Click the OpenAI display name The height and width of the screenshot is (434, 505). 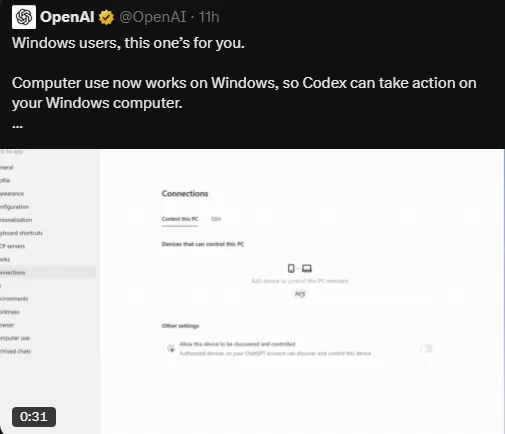(x=67, y=17)
